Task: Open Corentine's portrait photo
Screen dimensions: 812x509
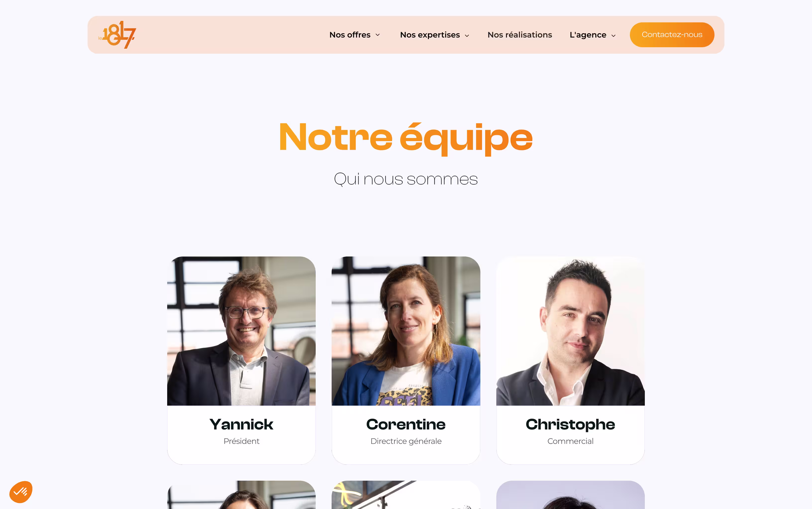Action: pyautogui.click(x=406, y=331)
